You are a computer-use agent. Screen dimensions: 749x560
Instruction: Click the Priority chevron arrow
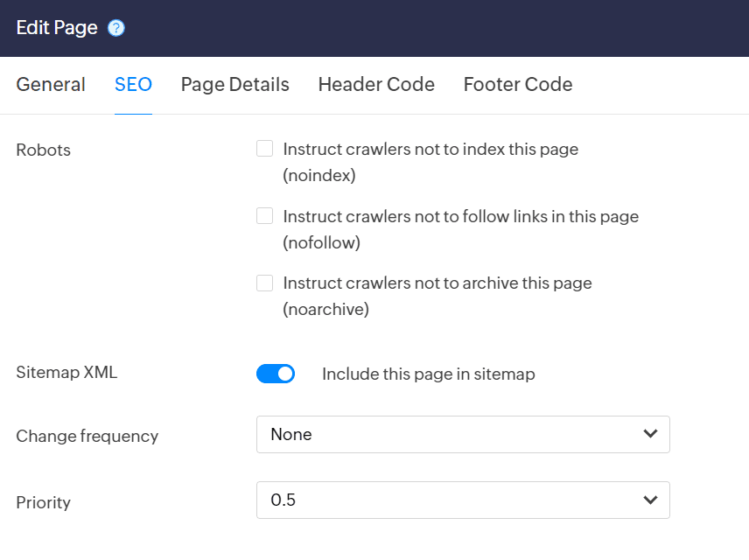(x=650, y=500)
